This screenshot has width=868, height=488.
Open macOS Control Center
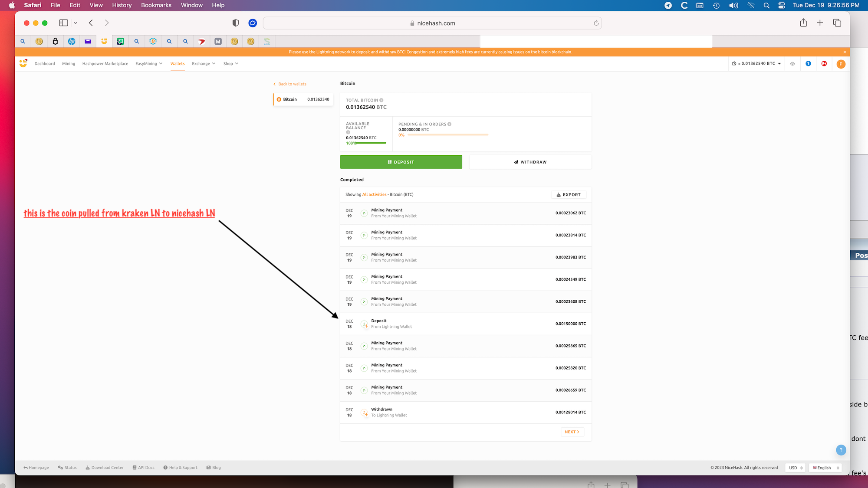click(782, 5)
